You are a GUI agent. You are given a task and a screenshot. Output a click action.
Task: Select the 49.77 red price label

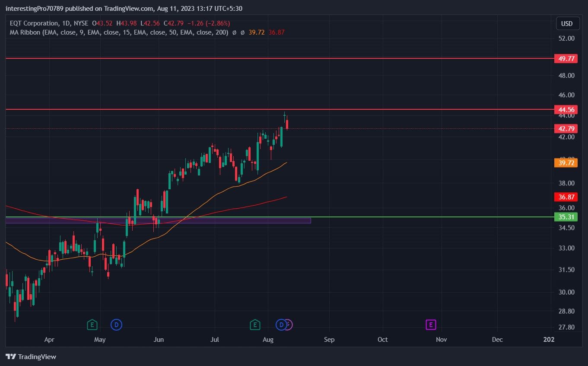tap(566, 58)
